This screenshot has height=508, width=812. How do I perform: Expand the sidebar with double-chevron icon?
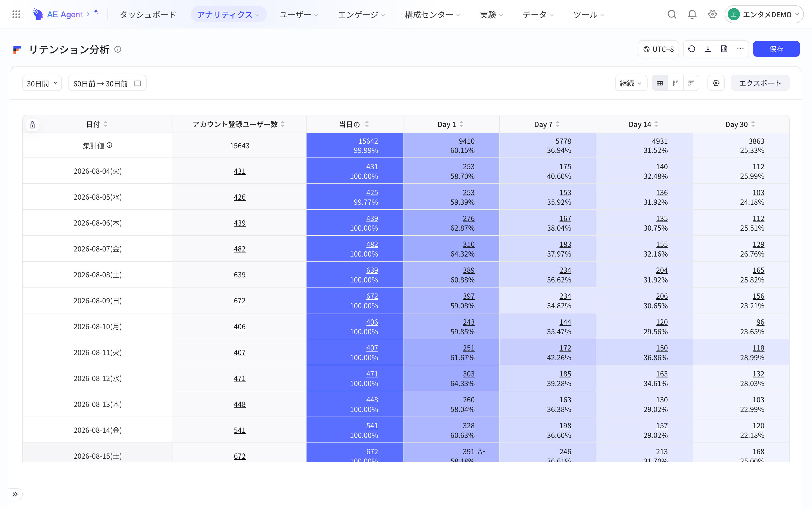click(15, 494)
